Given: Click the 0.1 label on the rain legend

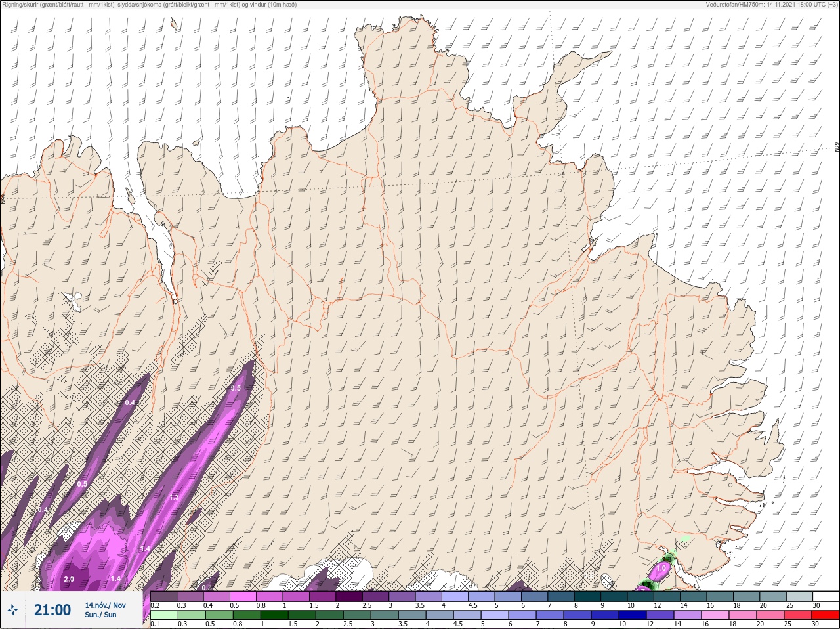Looking at the screenshot, I should coord(155,624).
